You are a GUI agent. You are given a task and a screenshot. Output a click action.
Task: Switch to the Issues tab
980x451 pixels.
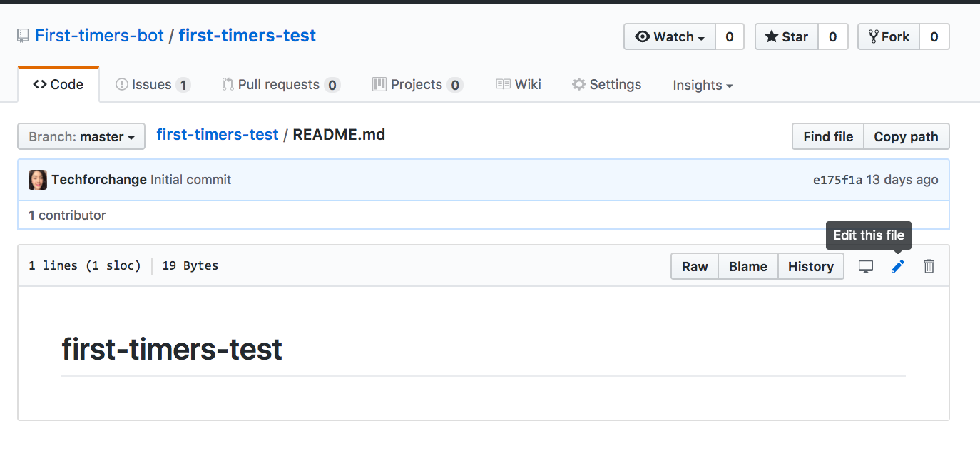click(153, 84)
